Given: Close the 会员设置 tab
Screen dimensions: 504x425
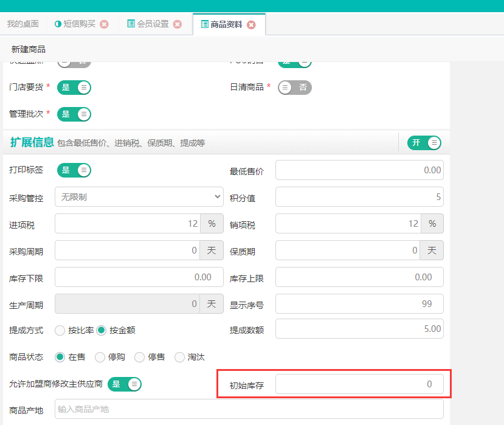Looking at the screenshot, I should 178,24.
